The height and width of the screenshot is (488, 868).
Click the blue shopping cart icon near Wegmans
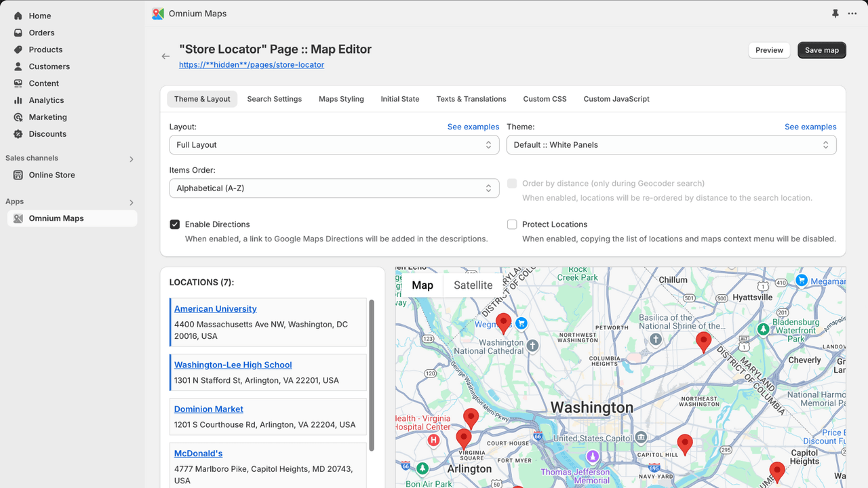click(521, 323)
